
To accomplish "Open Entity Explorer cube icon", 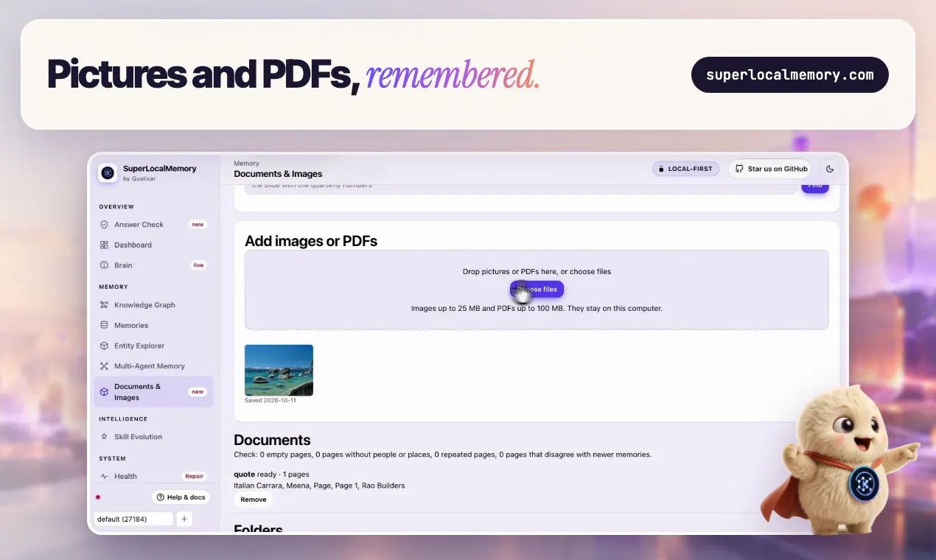I will [x=104, y=346].
